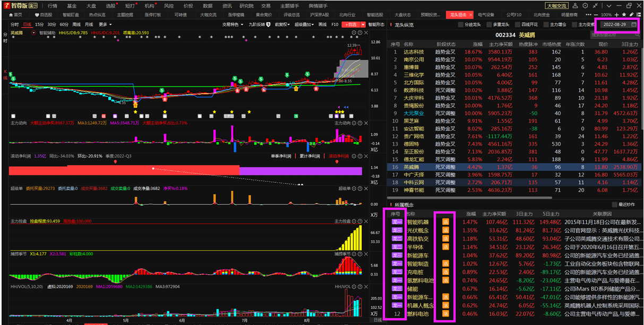Close the 主力控盘 indicator panel

[367, 221]
